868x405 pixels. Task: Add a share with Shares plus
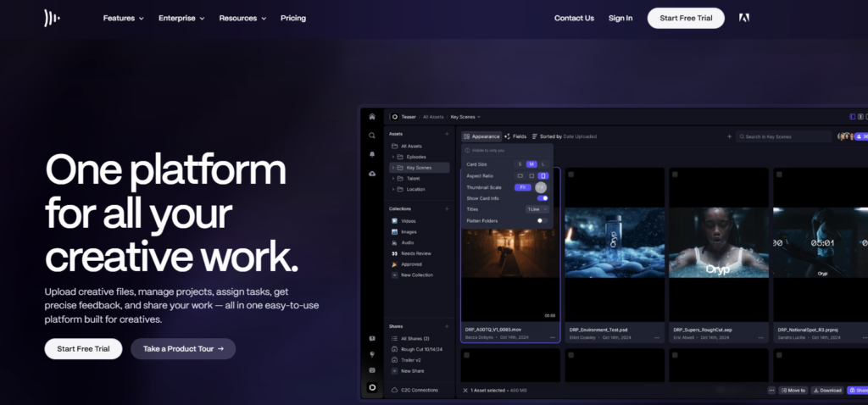tap(447, 326)
